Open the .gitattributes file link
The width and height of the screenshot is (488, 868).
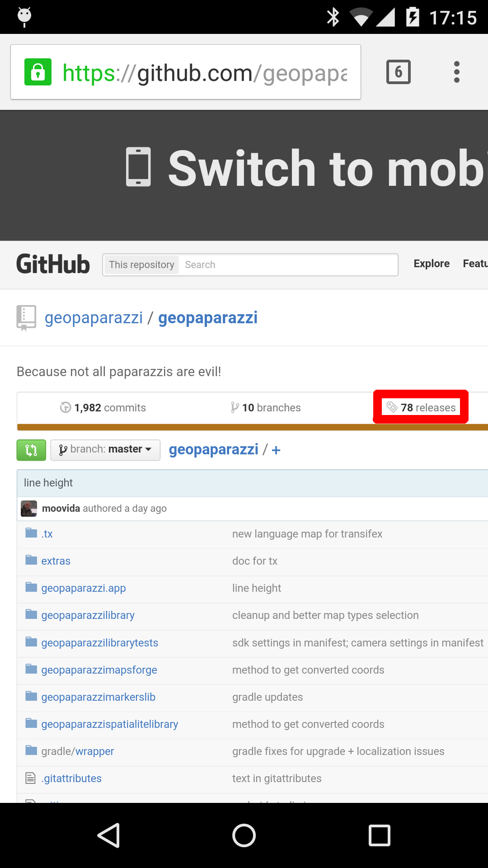71,778
